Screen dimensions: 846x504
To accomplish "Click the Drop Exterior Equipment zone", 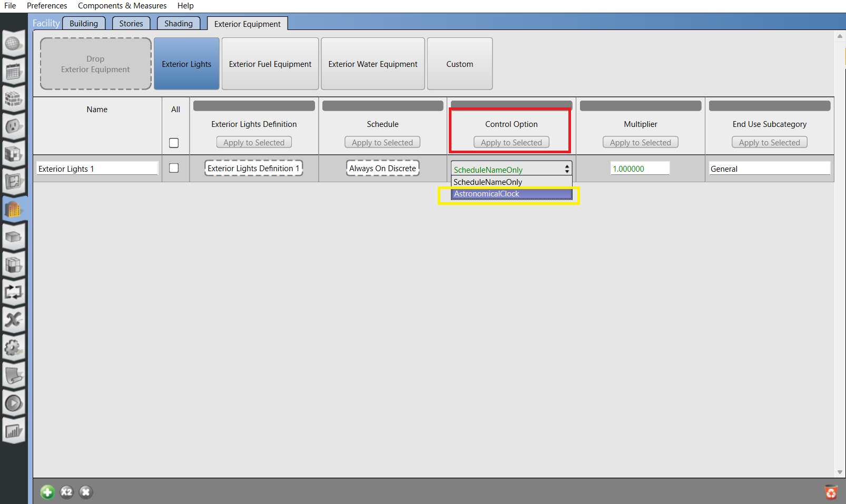I will 95,64.
